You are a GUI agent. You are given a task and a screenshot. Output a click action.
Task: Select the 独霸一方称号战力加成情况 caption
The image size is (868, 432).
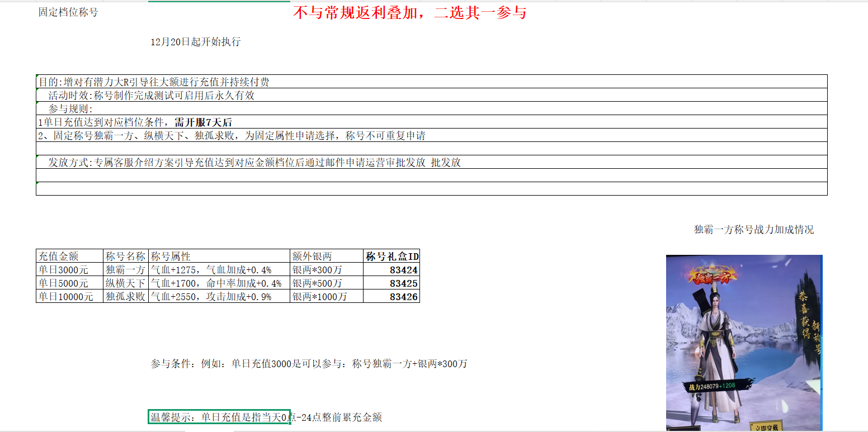(753, 230)
